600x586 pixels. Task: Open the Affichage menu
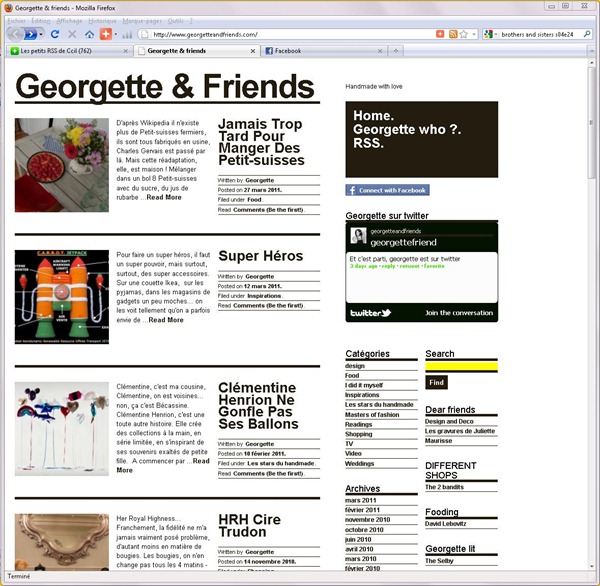[x=69, y=21]
